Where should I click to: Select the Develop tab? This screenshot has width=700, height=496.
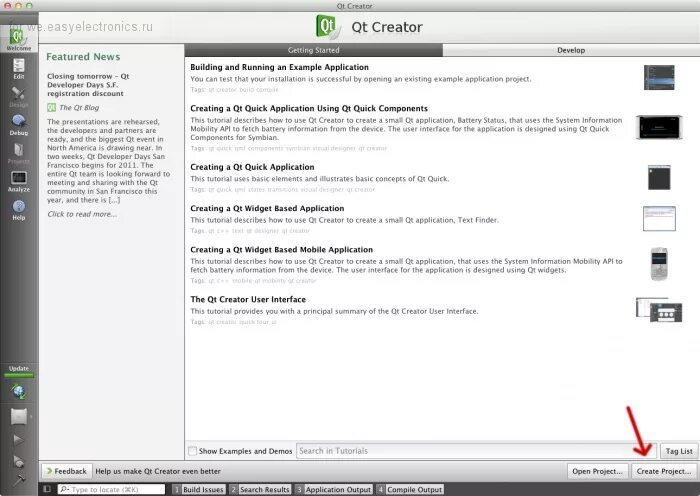coord(571,50)
